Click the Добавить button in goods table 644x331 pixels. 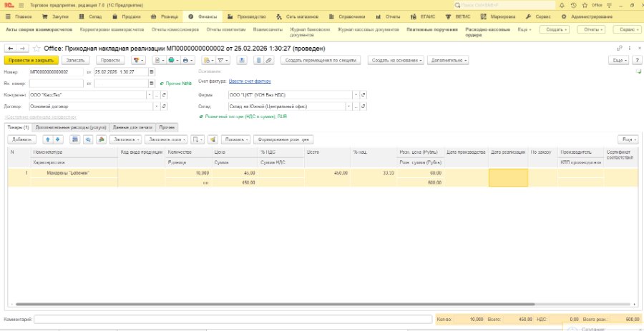(21, 139)
